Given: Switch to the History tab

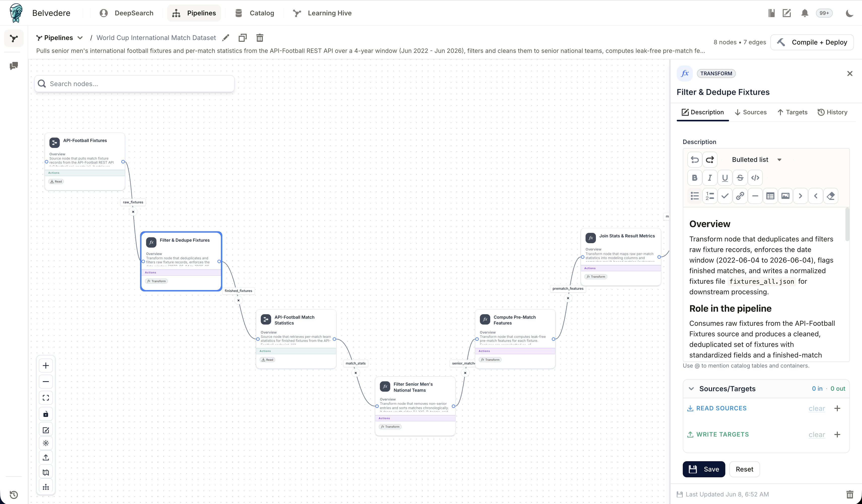Looking at the screenshot, I should coord(833,112).
